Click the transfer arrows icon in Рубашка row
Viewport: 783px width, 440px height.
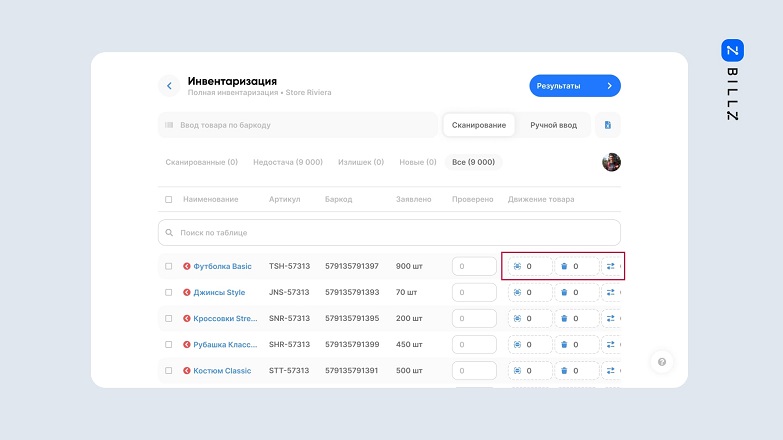point(610,345)
